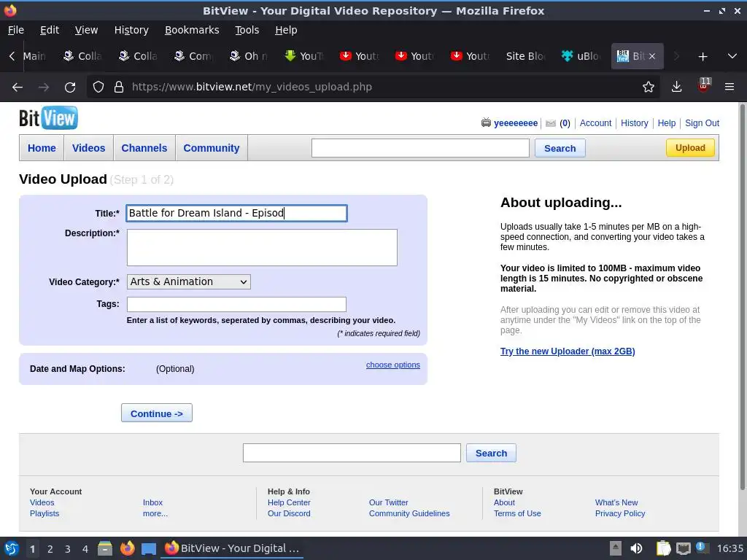Open the Edit menu

(x=50, y=30)
